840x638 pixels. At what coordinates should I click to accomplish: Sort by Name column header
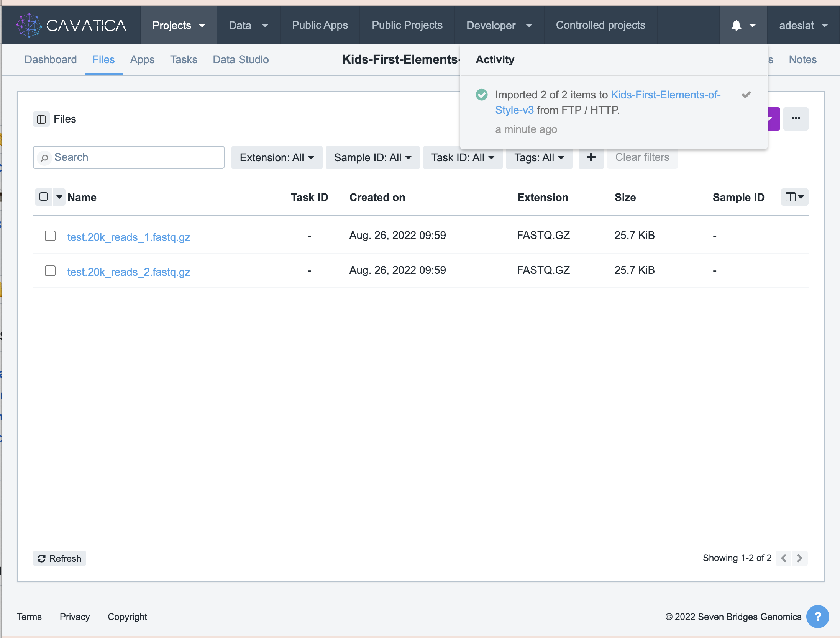[x=82, y=197]
